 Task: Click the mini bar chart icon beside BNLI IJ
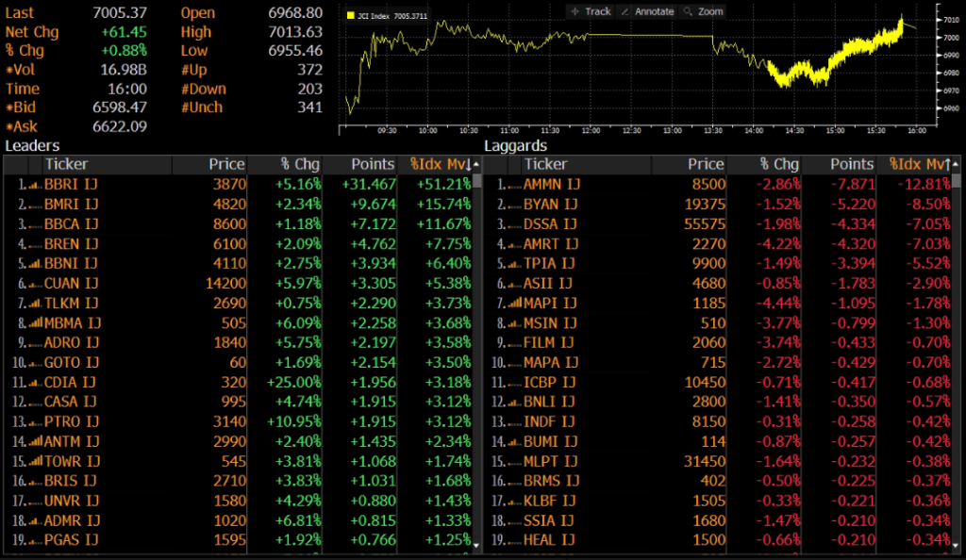pyautogui.click(x=514, y=402)
